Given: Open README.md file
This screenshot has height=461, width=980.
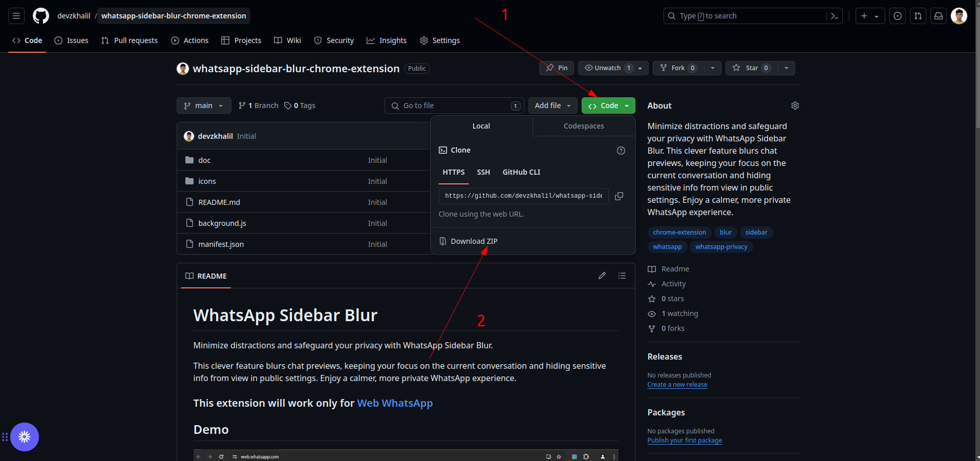Looking at the screenshot, I should [219, 202].
